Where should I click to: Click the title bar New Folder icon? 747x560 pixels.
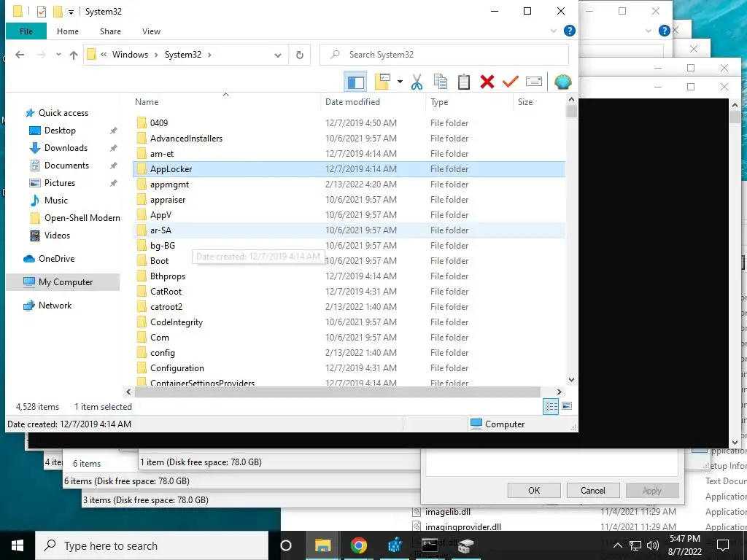(x=58, y=11)
